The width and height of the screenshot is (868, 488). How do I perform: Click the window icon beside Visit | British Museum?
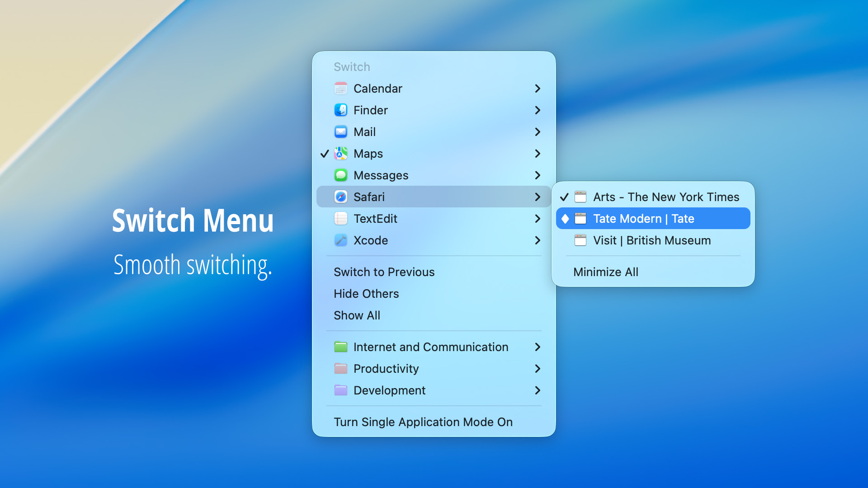click(x=580, y=240)
